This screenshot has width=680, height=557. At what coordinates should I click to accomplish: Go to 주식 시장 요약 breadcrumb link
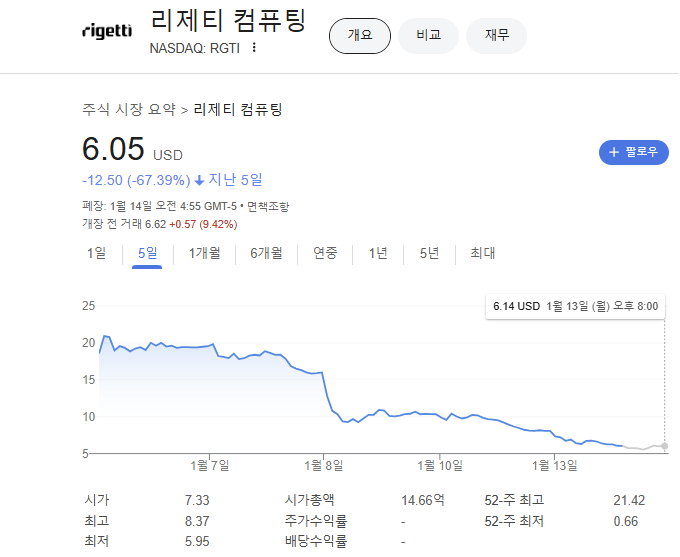coord(129,109)
